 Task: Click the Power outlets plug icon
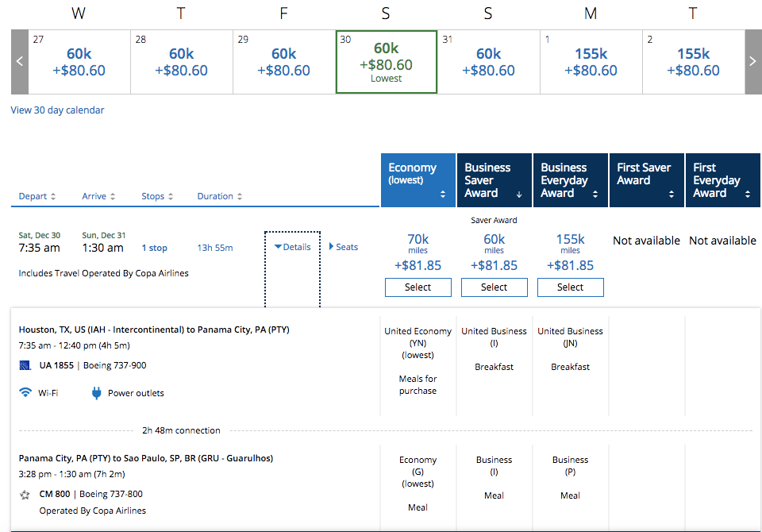[x=97, y=392]
